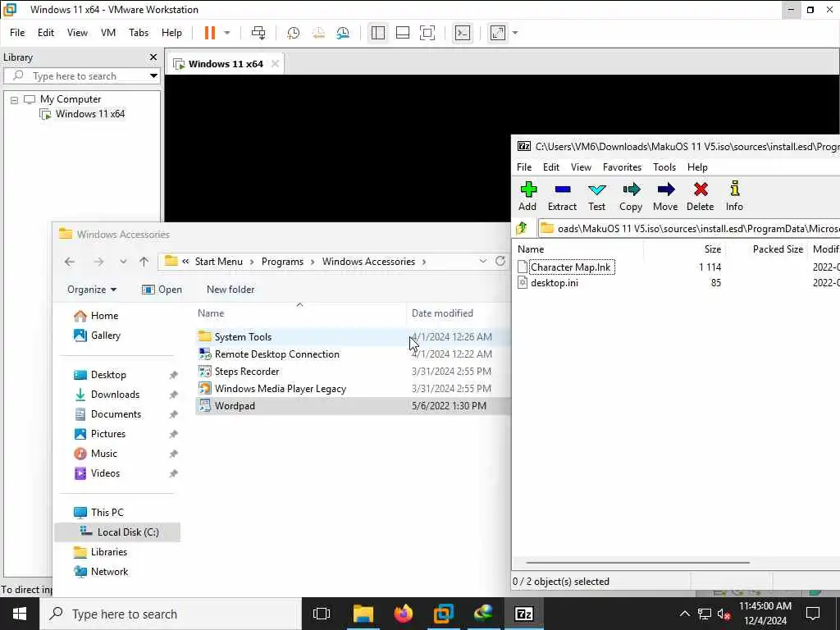840x630 pixels.
Task: Take a VM snapshot from toolbar
Action: click(293, 33)
